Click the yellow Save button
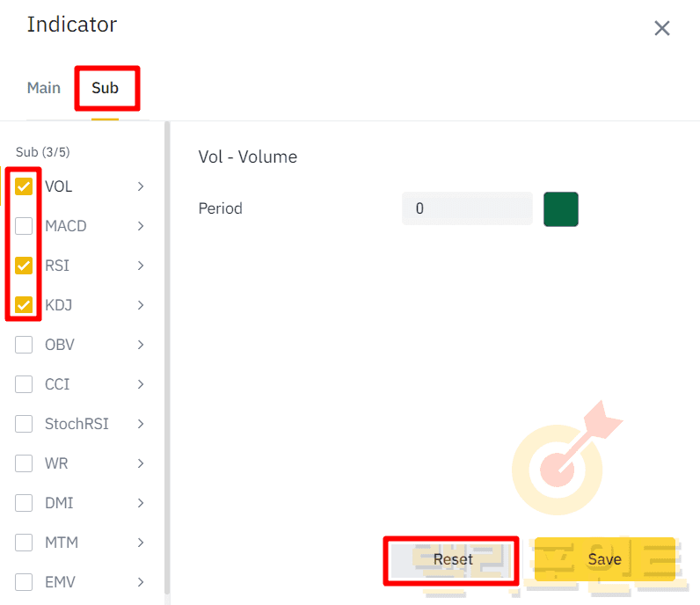 [x=604, y=559]
